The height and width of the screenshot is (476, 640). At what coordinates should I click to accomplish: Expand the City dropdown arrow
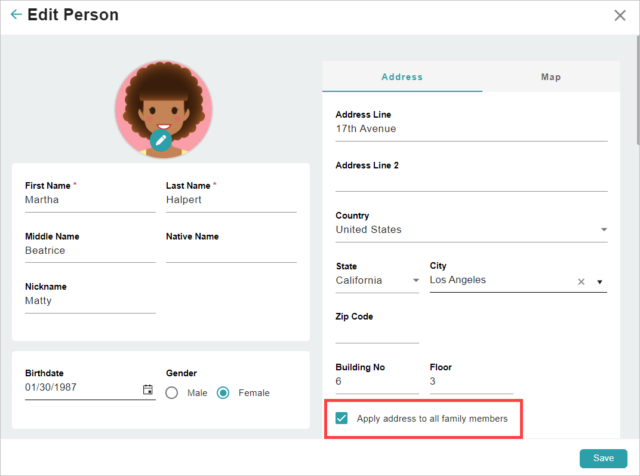pyautogui.click(x=600, y=282)
